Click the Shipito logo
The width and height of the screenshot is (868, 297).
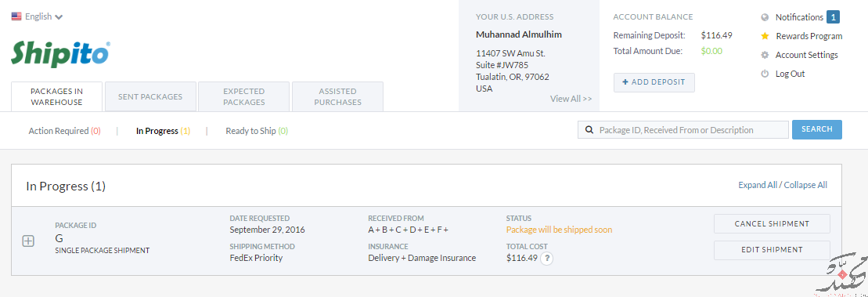(x=59, y=54)
